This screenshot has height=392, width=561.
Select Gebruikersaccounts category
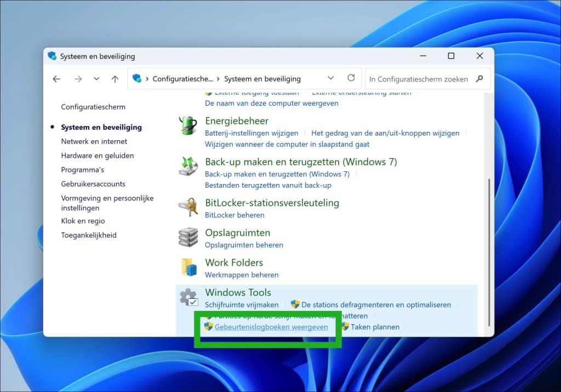(93, 184)
